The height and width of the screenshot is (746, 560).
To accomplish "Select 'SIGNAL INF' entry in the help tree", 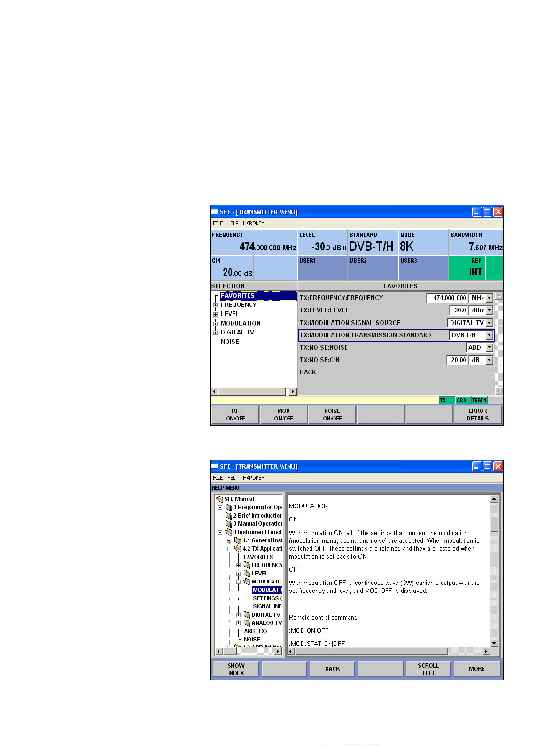I will tap(267, 606).
